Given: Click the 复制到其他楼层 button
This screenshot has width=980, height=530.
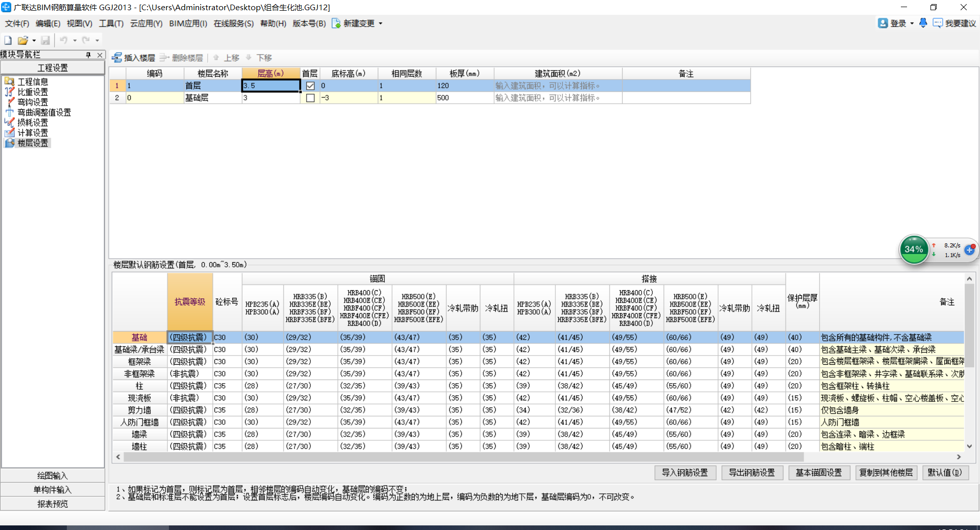Looking at the screenshot, I should tap(886, 473).
